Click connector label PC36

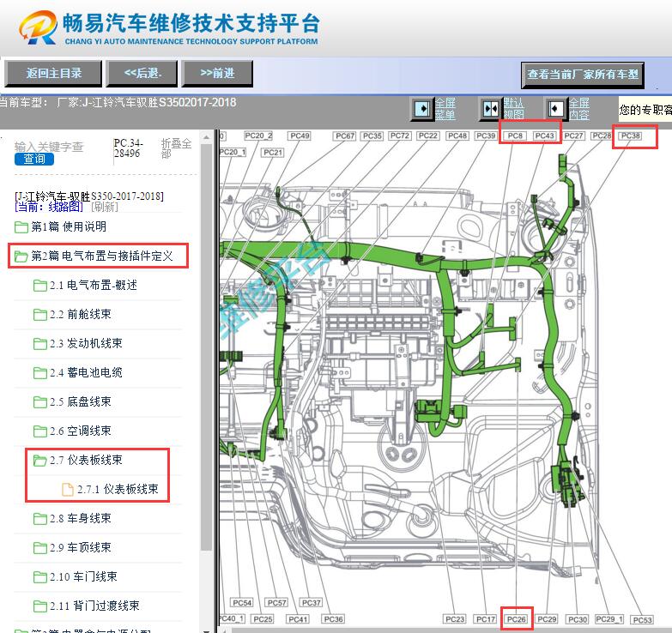click(334, 619)
